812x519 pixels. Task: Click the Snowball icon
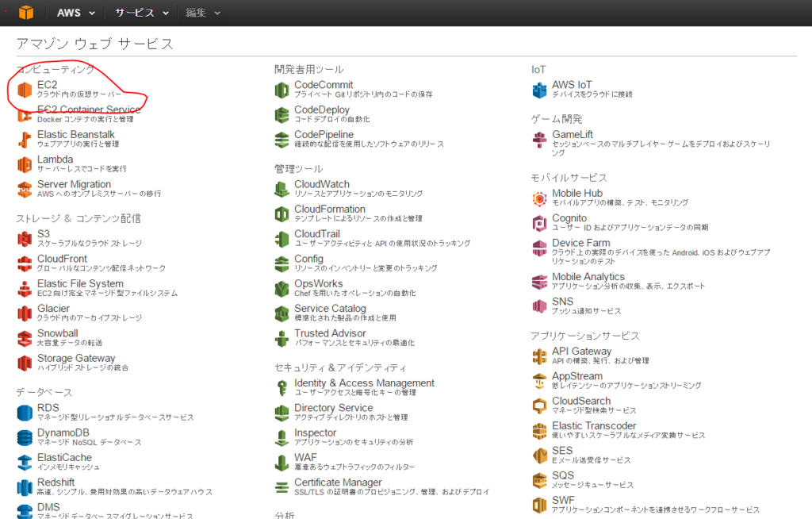[x=25, y=338]
